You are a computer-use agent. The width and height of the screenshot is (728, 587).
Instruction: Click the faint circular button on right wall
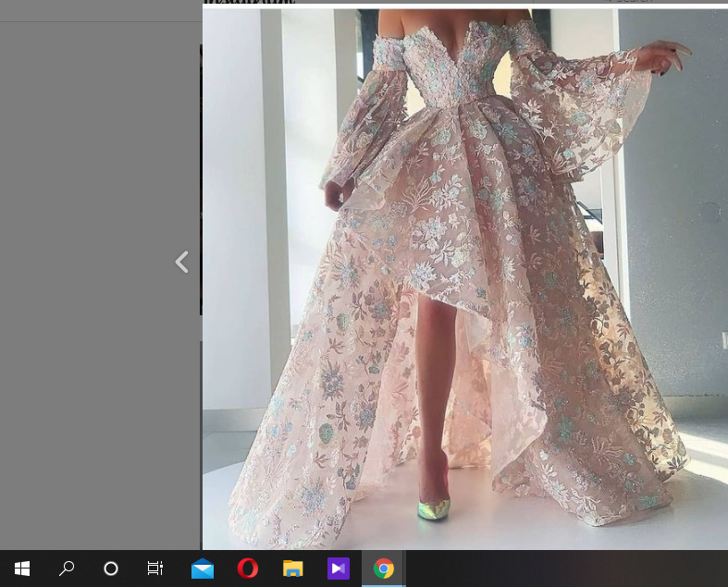click(710, 213)
